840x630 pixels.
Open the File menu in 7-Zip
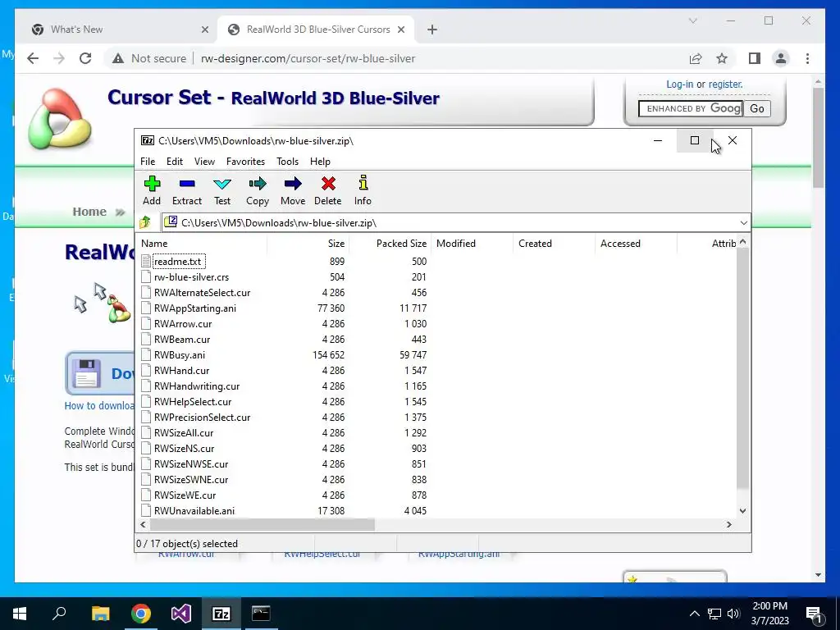point(148,162)
